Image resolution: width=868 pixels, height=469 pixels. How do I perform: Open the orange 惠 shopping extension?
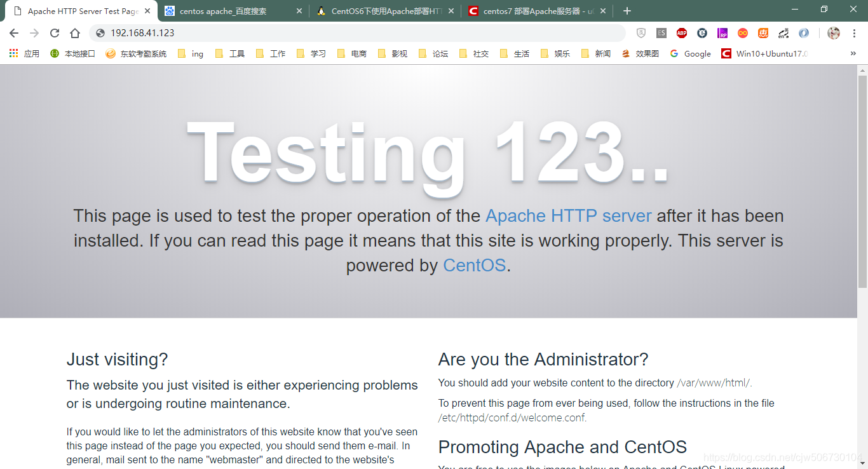tap(763, 33)
